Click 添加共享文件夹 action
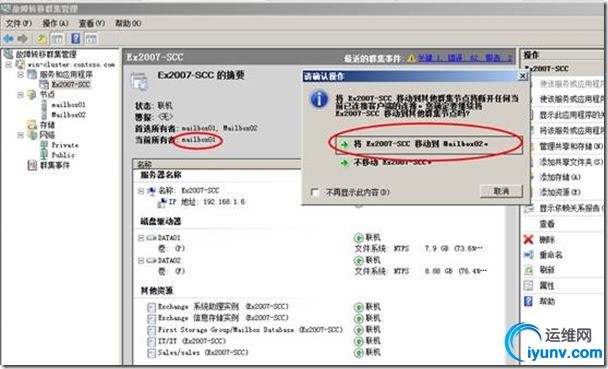 coord(571,162)
